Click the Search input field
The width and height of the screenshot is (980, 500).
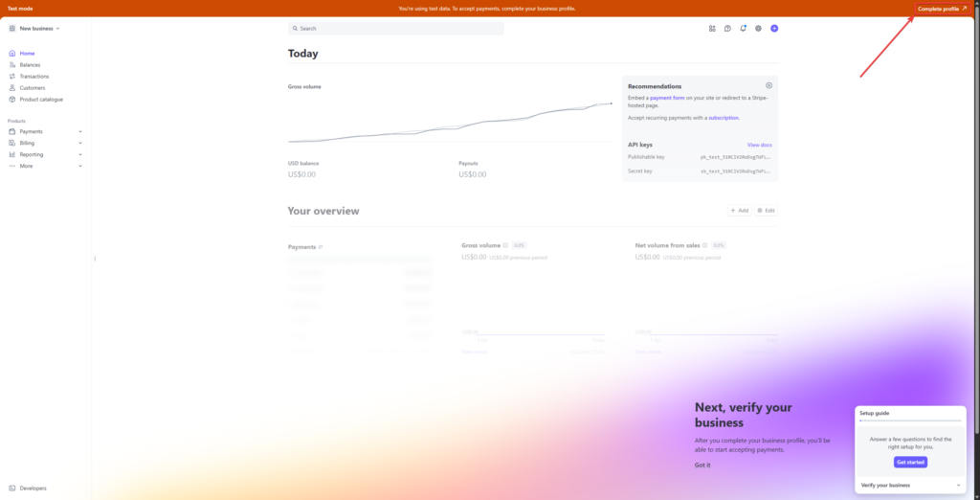(x=396, y=29)
